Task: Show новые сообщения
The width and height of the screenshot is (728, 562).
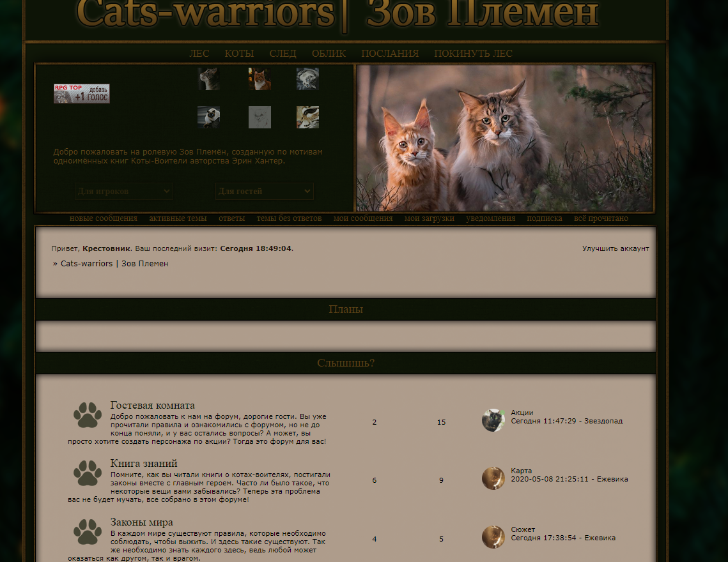Action: [104, 218]
